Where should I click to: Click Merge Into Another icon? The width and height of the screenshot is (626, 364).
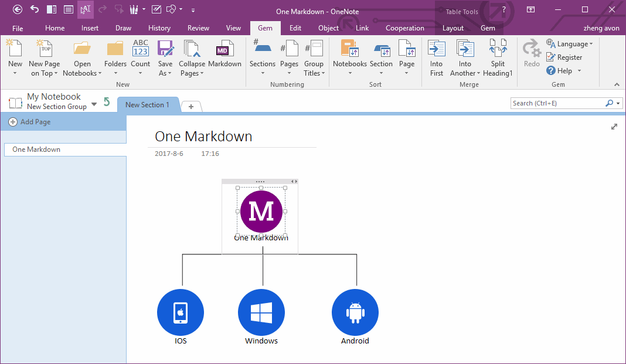pyautogui.click(x=465, y=48)
